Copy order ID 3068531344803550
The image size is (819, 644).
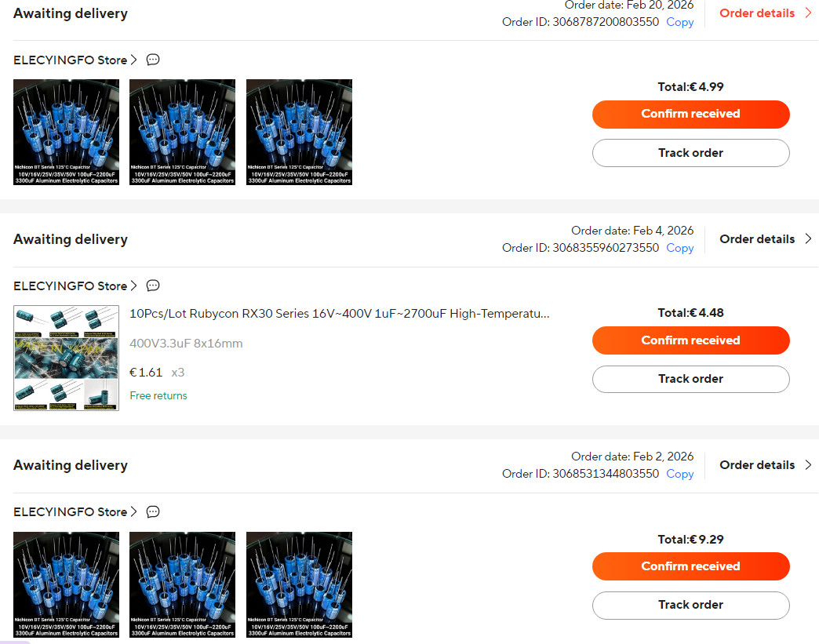(x=679, y=474)
